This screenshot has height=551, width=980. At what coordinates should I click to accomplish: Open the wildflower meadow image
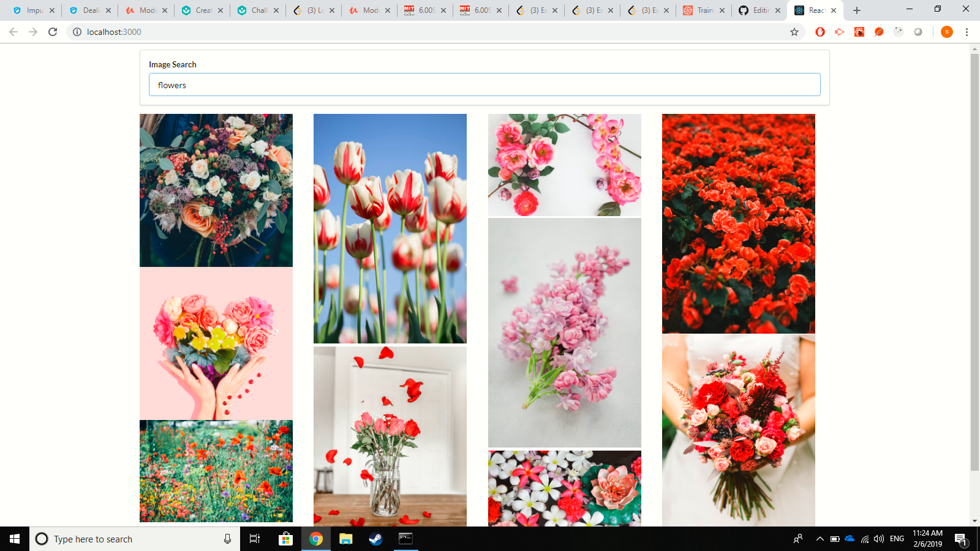tap(216, 471)
